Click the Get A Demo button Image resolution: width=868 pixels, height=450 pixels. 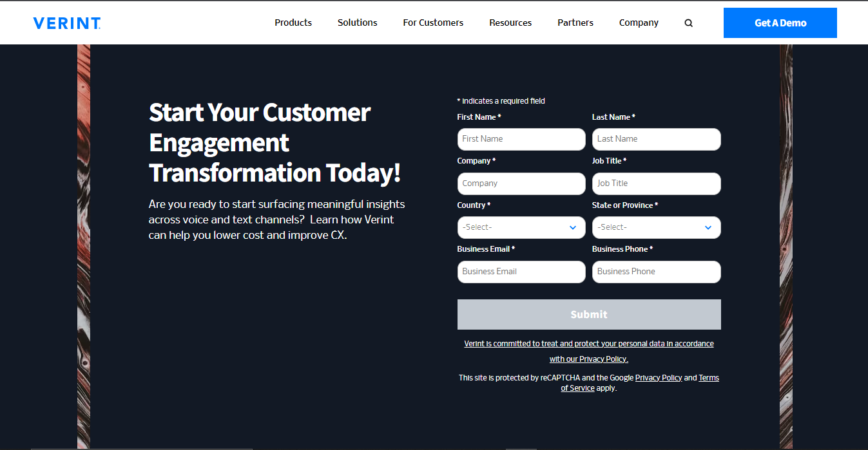[x=780, y=23]
